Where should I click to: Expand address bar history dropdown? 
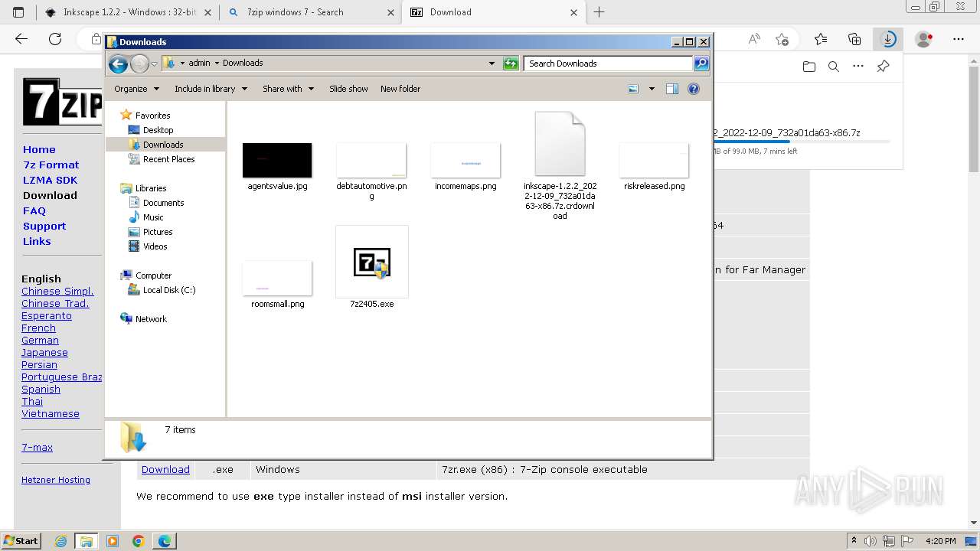click(492, 64)
